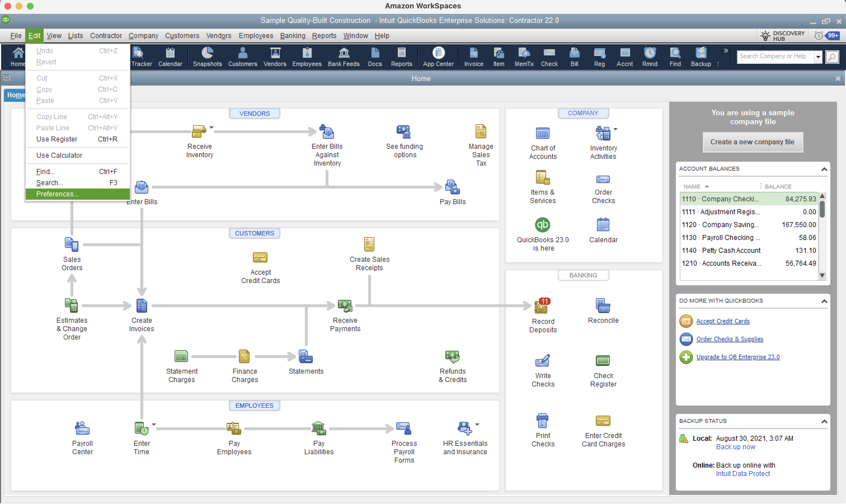Expand the hidden toolbar icons chevron
The width and height of the screenshot is (846, 504).
725,51
